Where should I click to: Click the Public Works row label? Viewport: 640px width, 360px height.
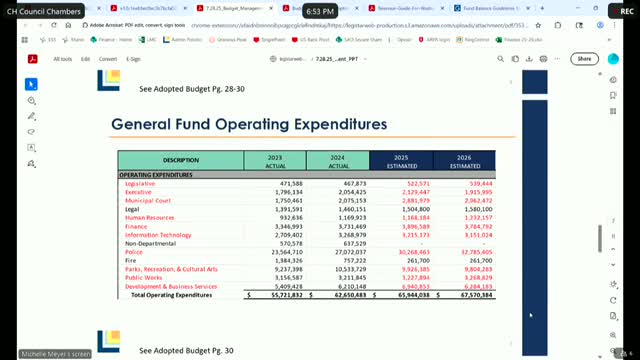(x=143, y=278)
